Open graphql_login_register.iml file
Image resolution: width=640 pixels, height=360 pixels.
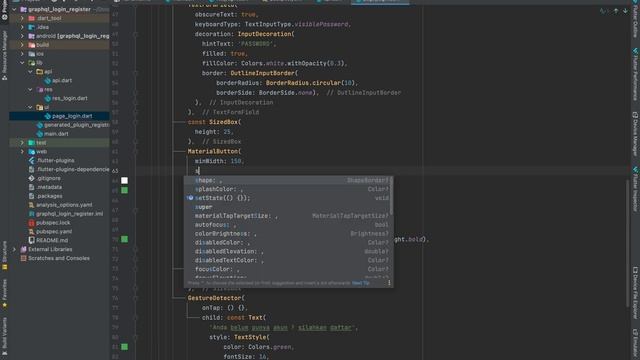[x=66, y=214]
